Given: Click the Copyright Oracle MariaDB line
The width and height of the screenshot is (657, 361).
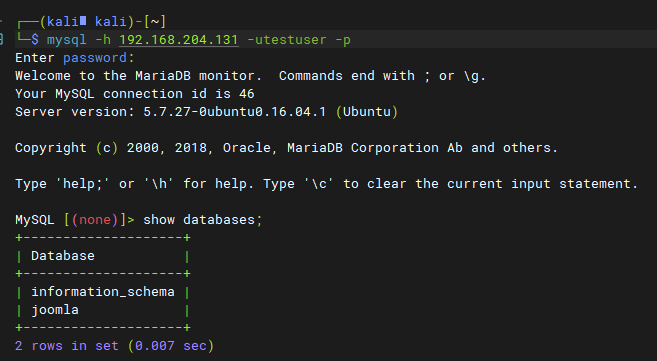Looking at the screenshot, I should pyautogui.click(x=287, y=147).
